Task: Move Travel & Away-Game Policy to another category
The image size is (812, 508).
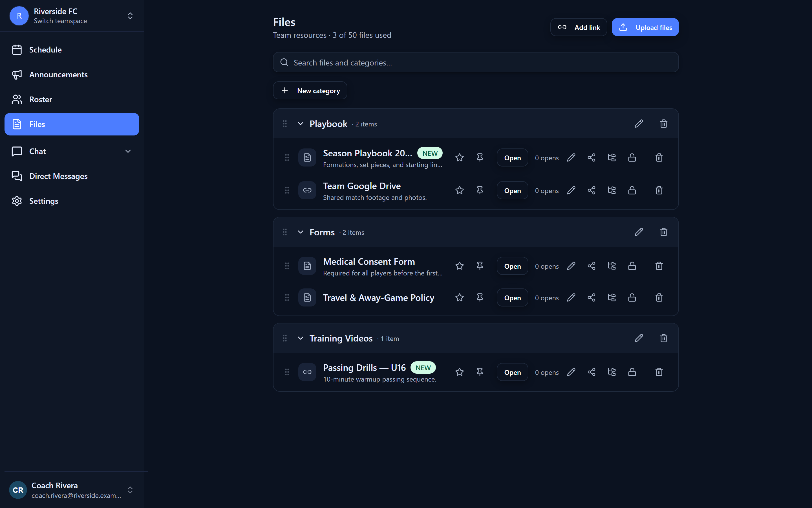Action: (x=612, y=298)
